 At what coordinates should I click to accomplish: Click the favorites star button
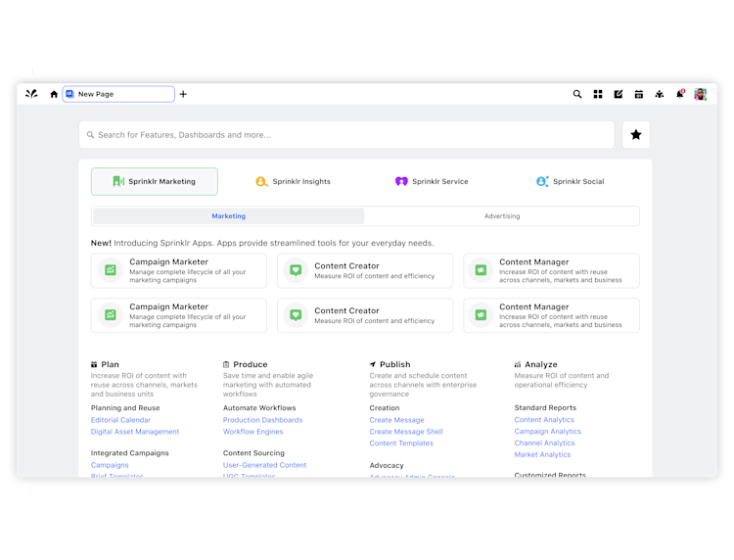[x=636, y=135]
